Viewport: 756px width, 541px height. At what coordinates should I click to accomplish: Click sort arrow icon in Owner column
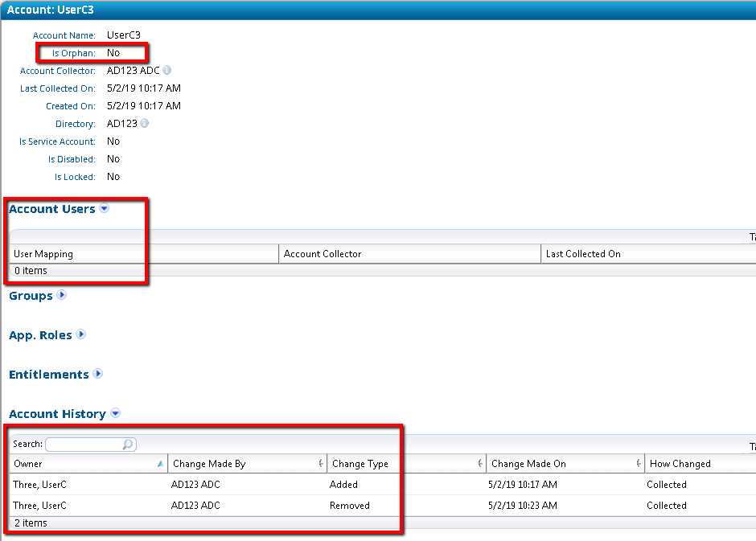(x=161, y=464)
